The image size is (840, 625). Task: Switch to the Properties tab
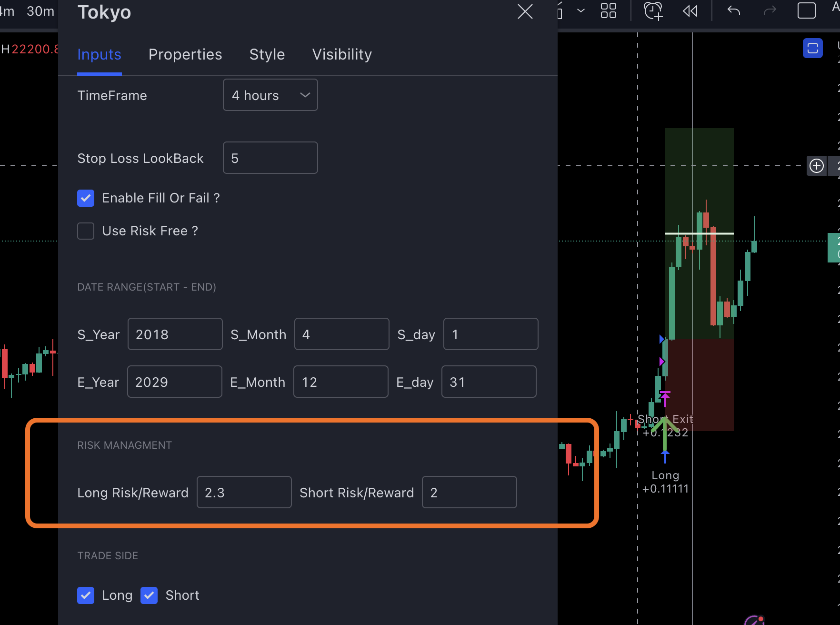(x=185, y=54)
